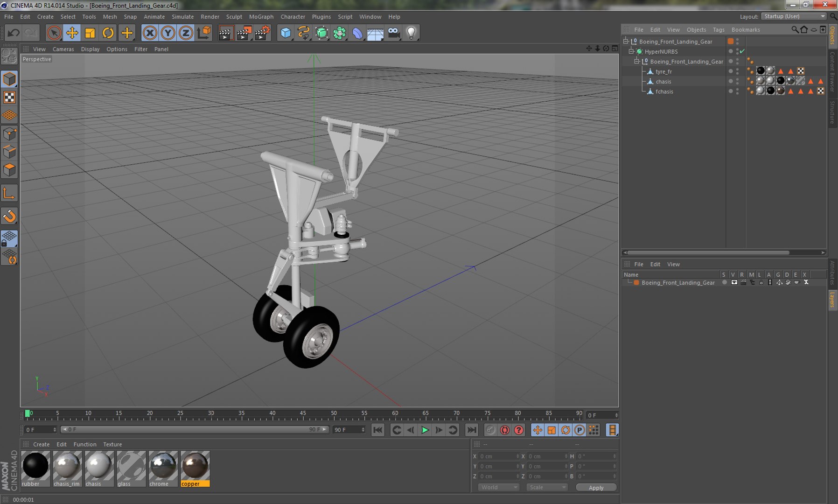Select the chasis object in tree
This screenshot has width=838, height=504.
(x=663, y=81)
